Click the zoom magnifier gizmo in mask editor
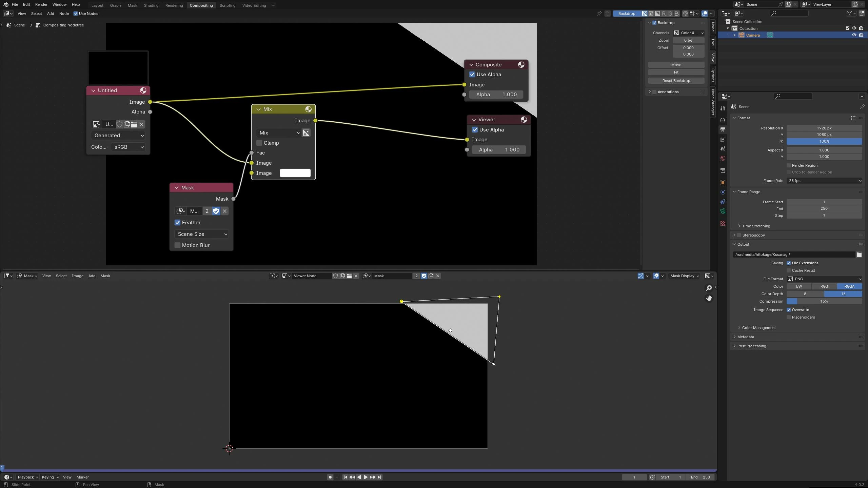The image size is (868, 488). 709,288
